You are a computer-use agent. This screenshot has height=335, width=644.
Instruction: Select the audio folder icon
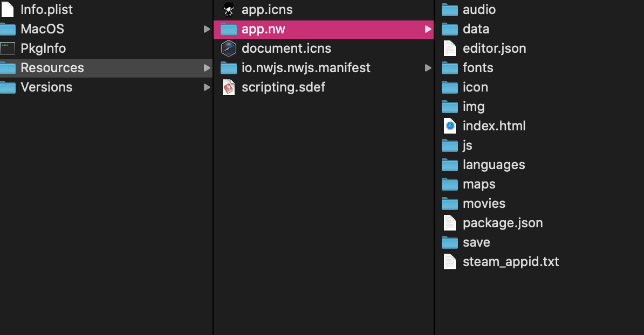pyautogui.click(x=450, y=10)
